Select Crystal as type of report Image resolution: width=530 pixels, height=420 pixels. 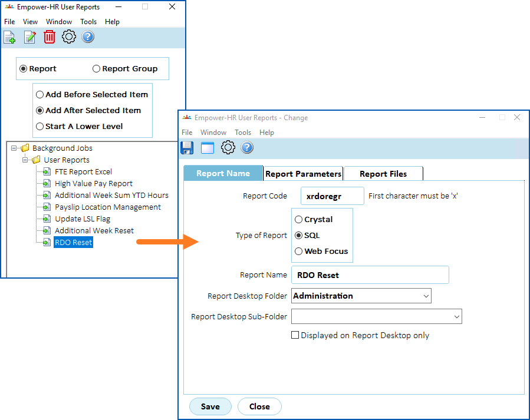pyautogui.click(x=298, y=220)
